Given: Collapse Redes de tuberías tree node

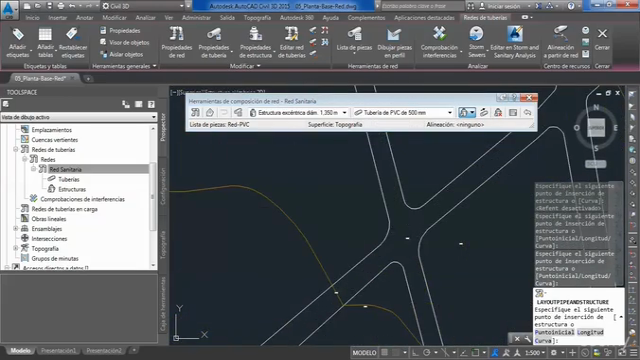Looking at the screenshot, I should tap(16, 149).
